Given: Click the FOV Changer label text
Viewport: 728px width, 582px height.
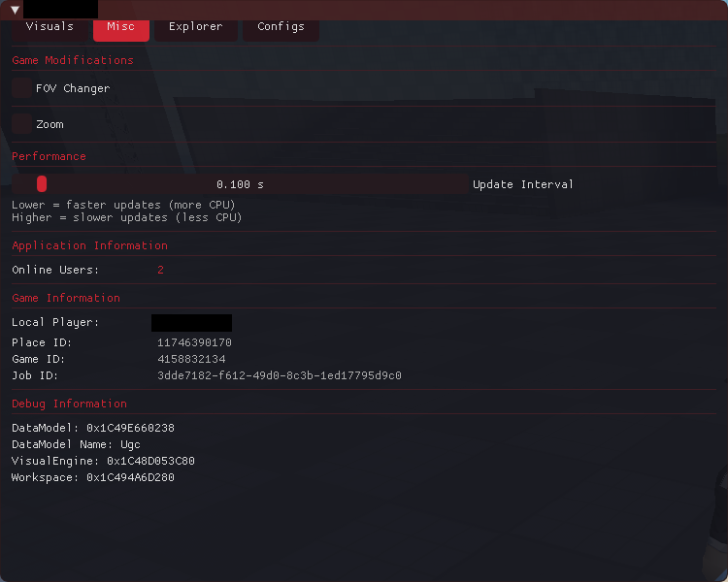Looking at the screenshot, I should pyautogui.click(x=73, y=88).
